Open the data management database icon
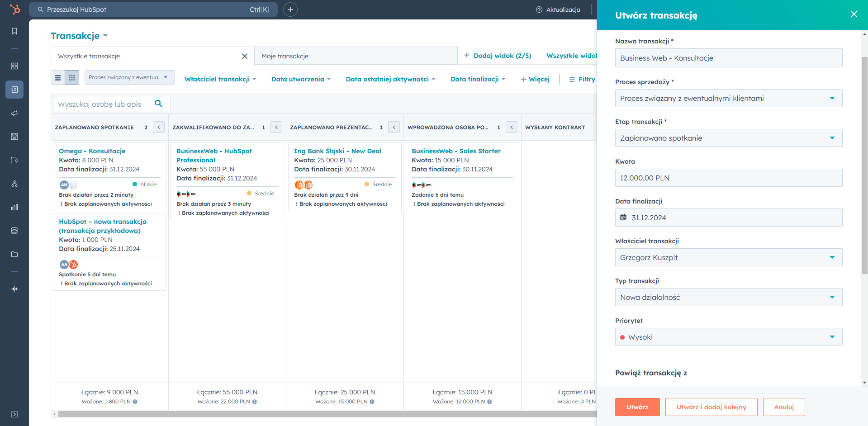 click(14, 231)
